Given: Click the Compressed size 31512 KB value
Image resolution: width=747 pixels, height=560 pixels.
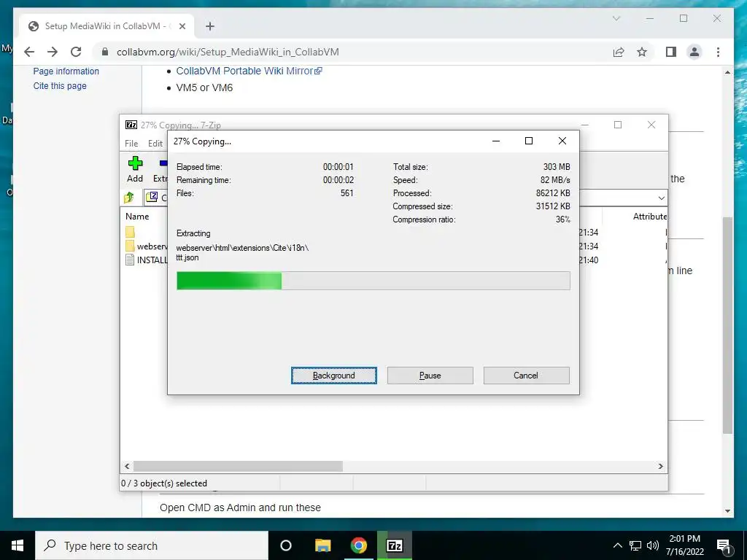Looking at the screenshot, I should coord(553,206).
